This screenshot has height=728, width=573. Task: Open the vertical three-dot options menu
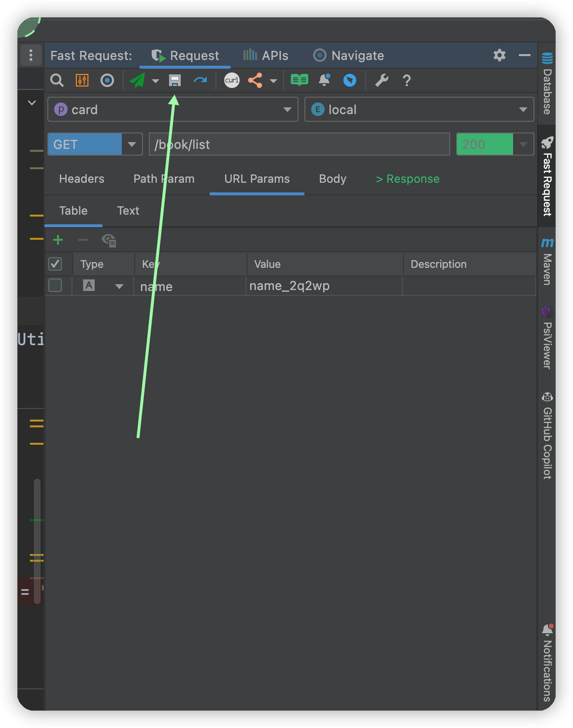[31, 55]
